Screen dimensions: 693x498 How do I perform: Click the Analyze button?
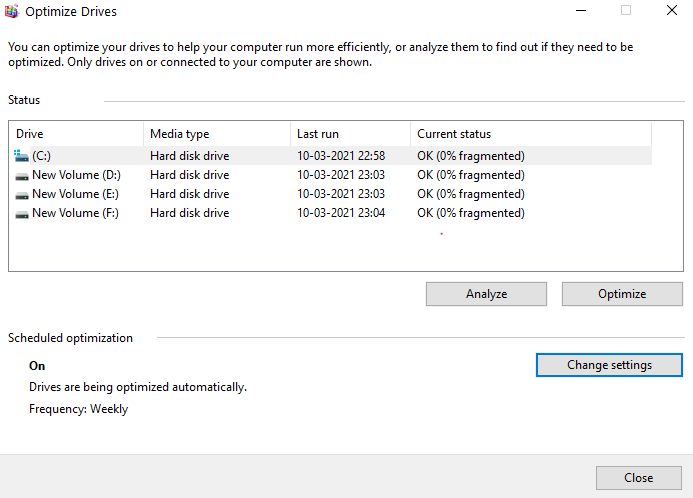click(x=486, y=294)
